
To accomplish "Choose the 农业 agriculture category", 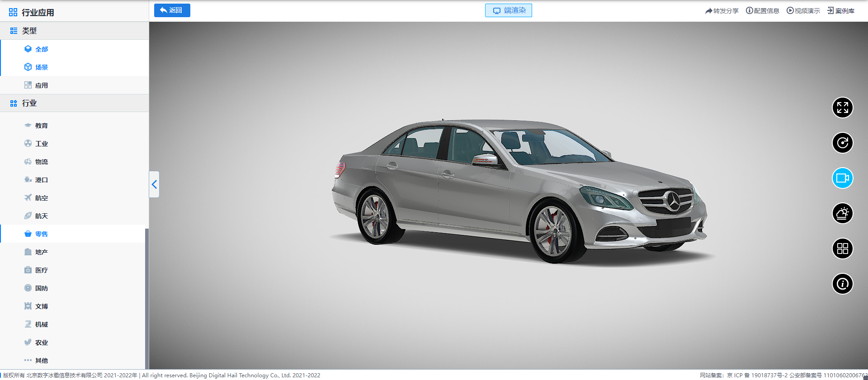I will coord(72,342).
